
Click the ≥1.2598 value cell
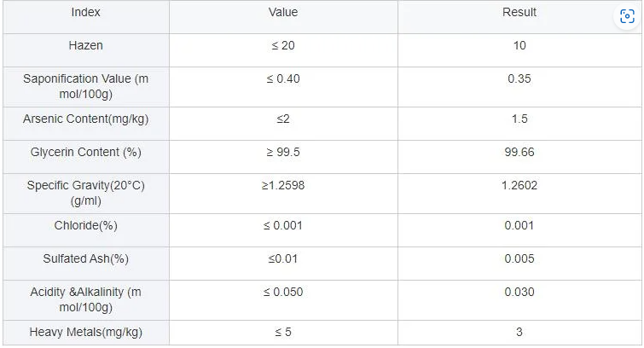pyautogui.click(x=283, y=194)
